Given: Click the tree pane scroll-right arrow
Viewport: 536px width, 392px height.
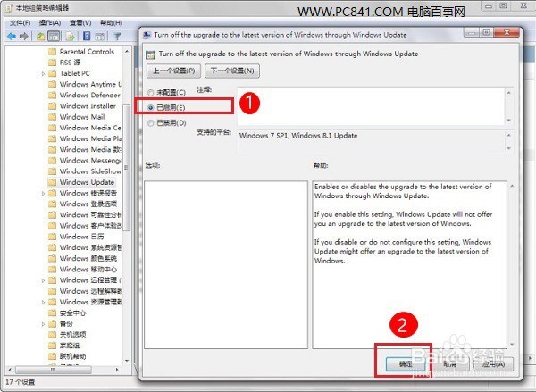Looking at the screenshot, I should pos(117,370).
